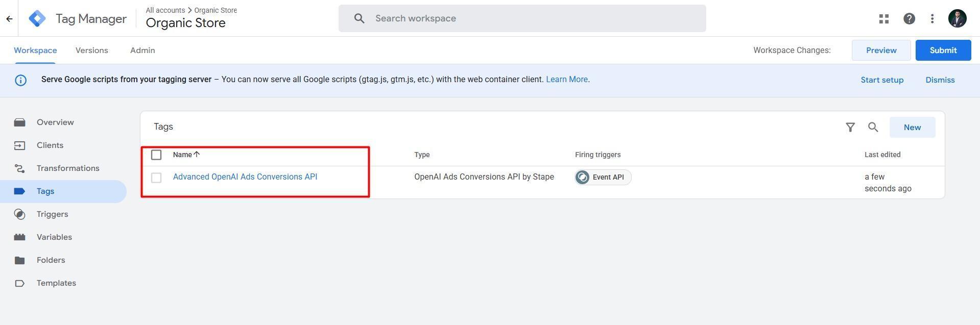Click the New tag button
Viewport: 980px width, 325px height.
pos(912,127)
